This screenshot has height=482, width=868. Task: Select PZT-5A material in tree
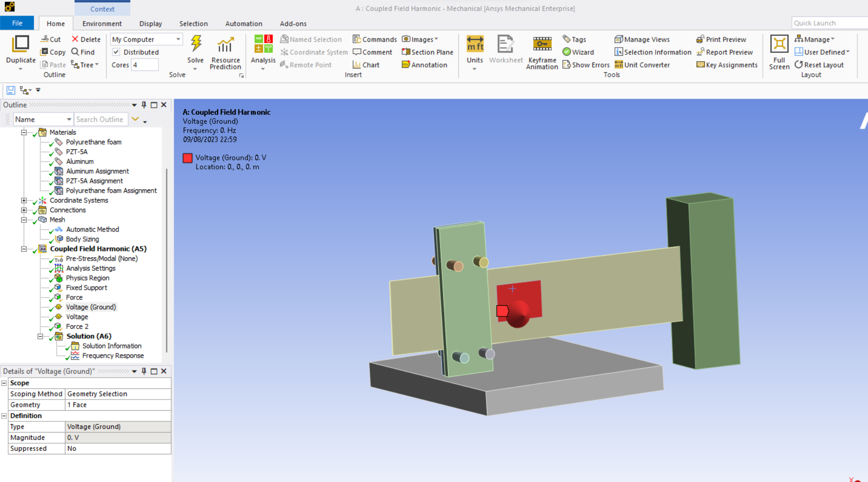[x=77, y=151]
